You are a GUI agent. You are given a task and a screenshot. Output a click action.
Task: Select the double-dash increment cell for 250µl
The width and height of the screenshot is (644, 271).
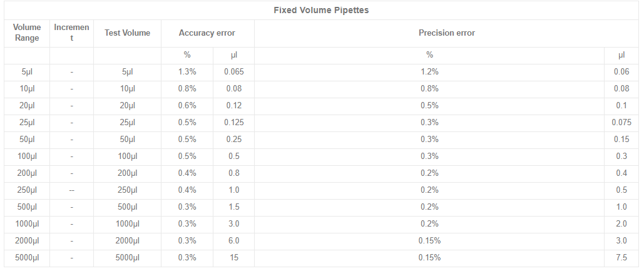tap(71, 190)
